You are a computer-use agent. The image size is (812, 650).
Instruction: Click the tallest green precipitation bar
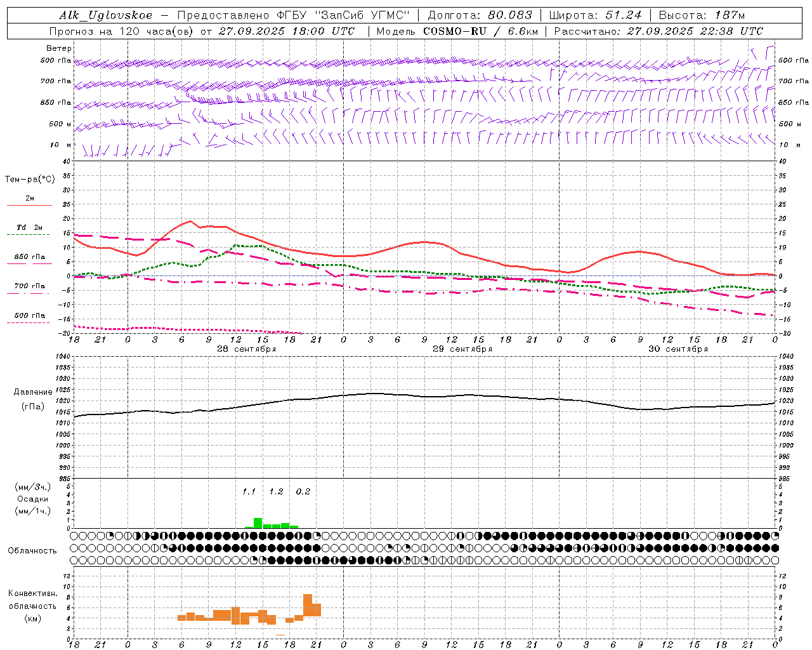(258, 523)
